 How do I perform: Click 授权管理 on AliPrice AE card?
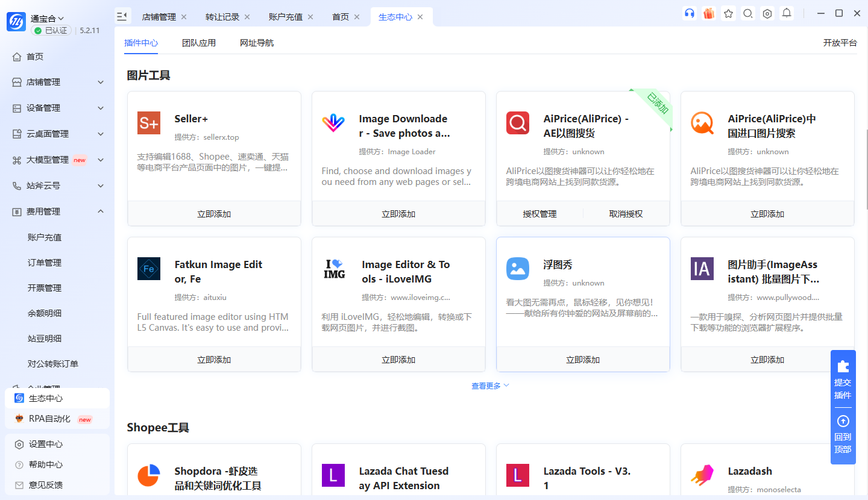[540, 214]
